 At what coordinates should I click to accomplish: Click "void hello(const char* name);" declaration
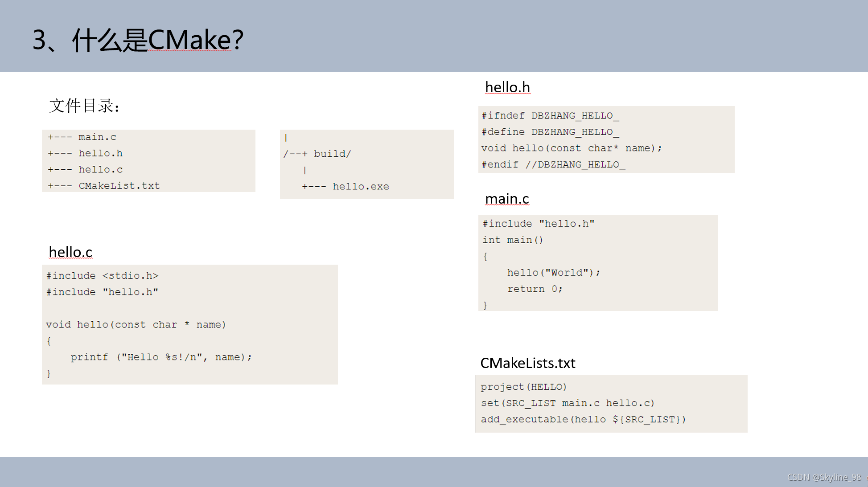[572, 148]
